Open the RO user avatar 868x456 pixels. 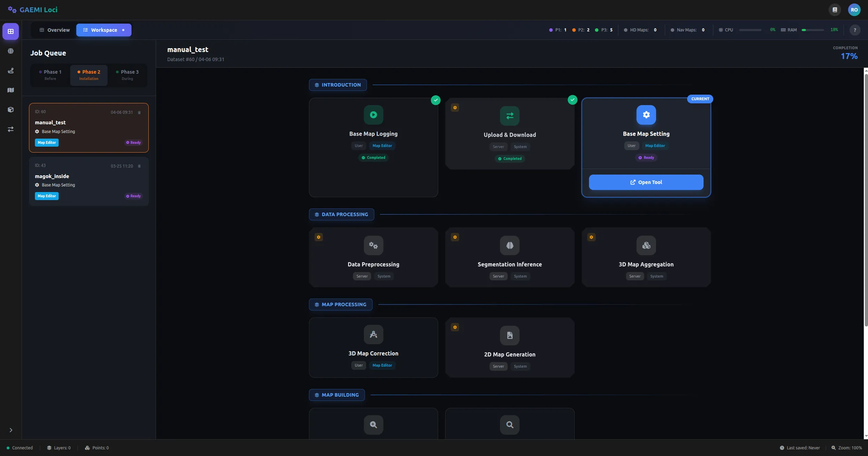854,10
